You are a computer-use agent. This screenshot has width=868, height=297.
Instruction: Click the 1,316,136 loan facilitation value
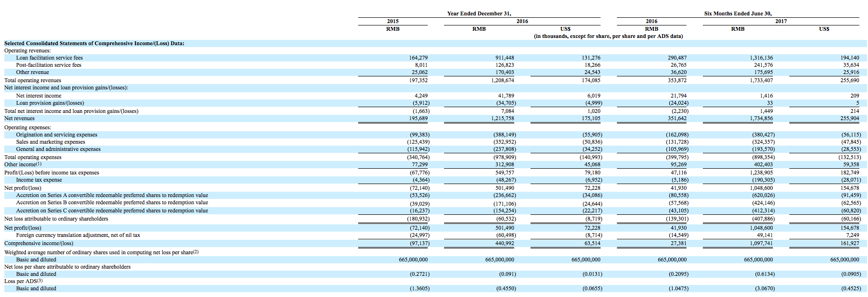coord(761,58)
